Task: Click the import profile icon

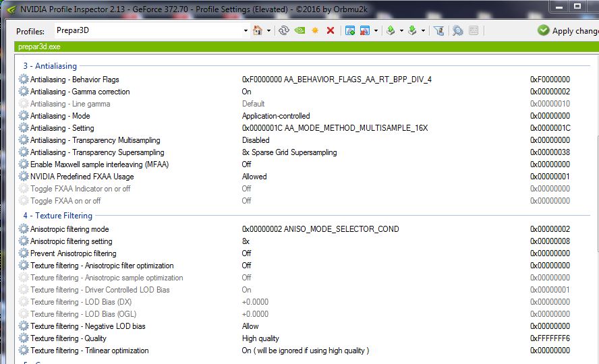Action: pyautogui.click(x=412, y=30)
